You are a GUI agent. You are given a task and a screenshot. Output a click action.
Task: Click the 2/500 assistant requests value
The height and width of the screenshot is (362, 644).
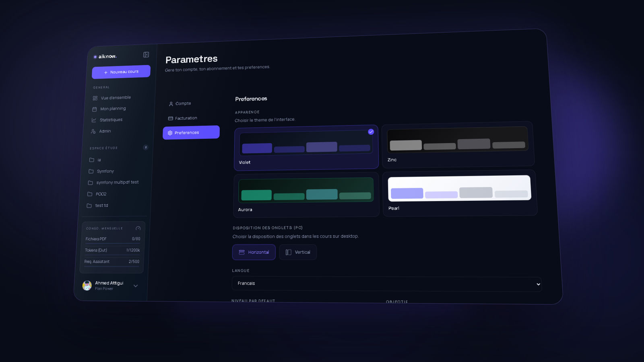pyautogui.click(x=134, y=261)
